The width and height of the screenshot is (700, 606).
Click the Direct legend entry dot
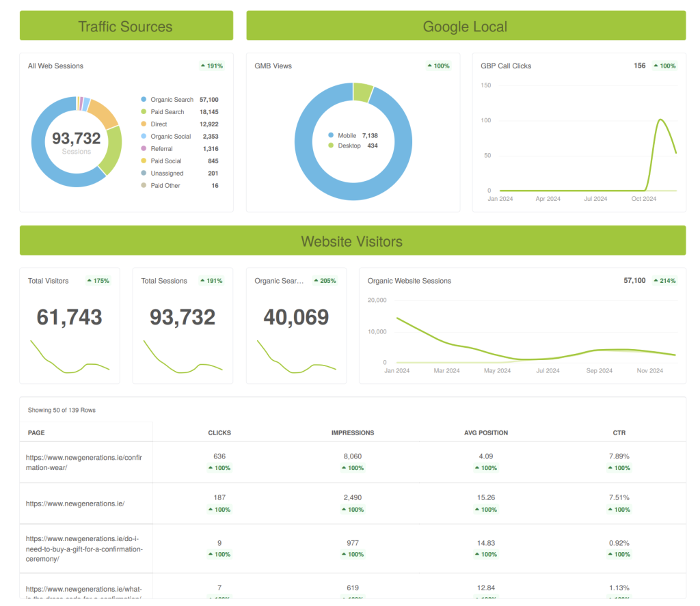coord(144,124)
